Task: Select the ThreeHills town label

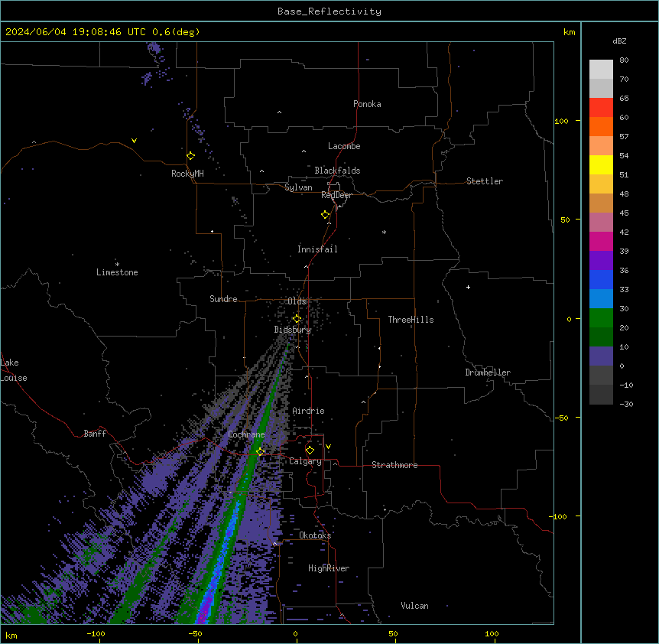Action: [x=411, y=320]
